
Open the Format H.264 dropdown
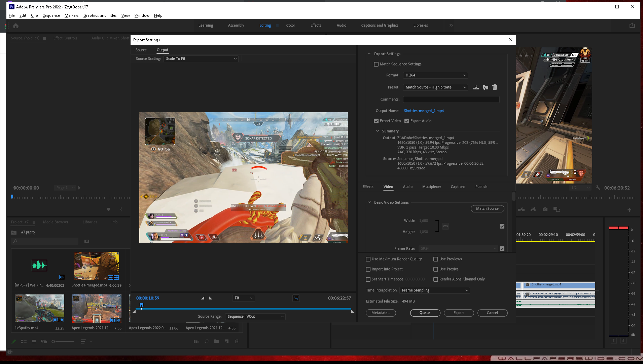coord(435,75)
